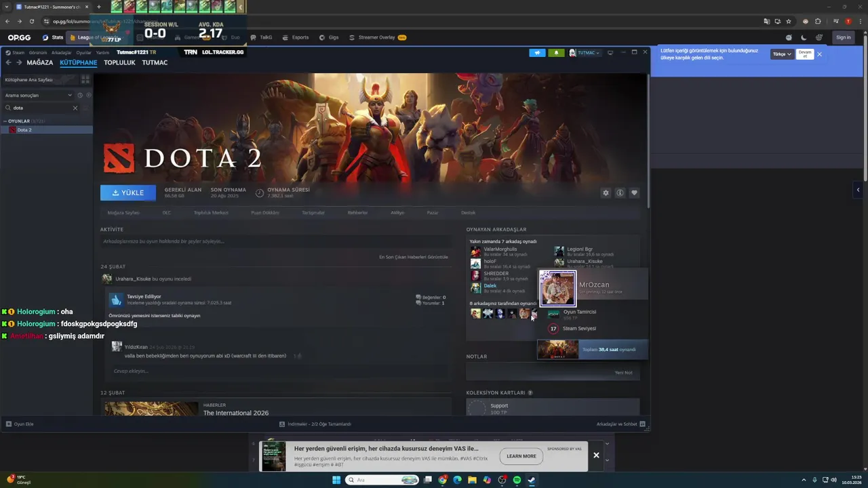Click ready-to-play filter icon in sidebar
Viewport: 868px width, 488px height.
click(x=88, y=95)
